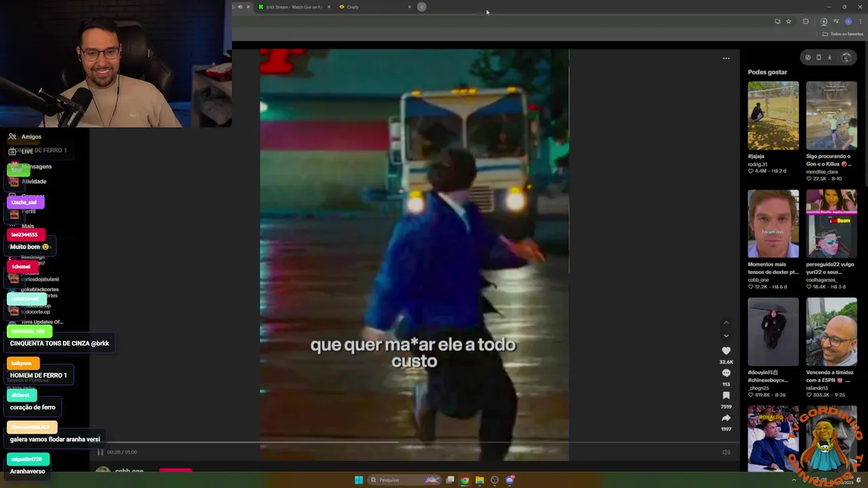This screenshot has width=868, height=488.
Task: Open File Explorer from the taskbar
Action: click(x=479, y=480)
